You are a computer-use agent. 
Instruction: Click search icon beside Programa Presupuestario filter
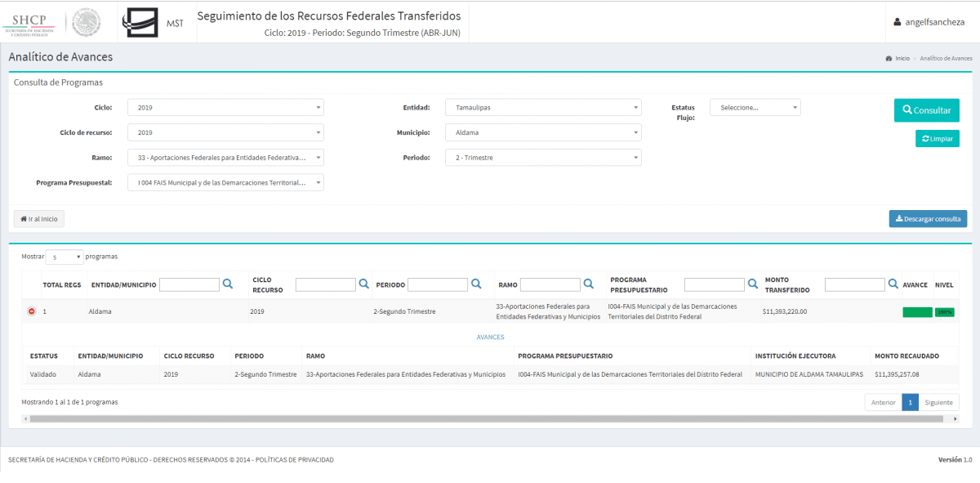click(752, 284)
